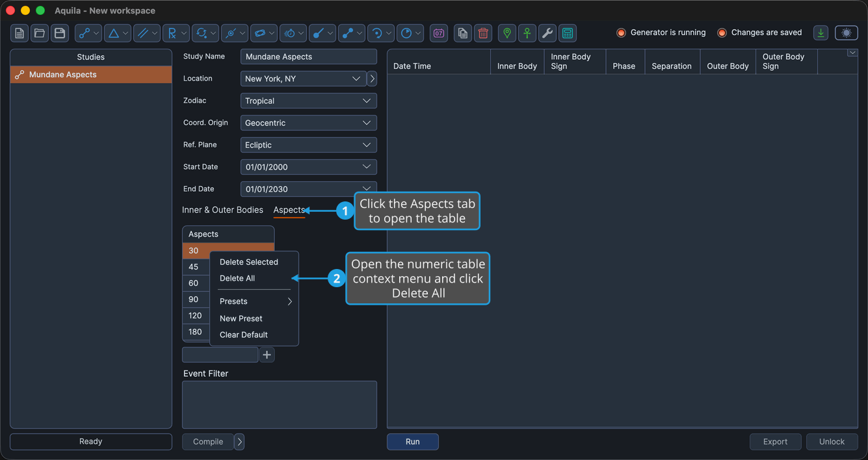The height and width of the screenshot is (460, 868).
Task: Click the Unlock button
Action: point(832,442)
